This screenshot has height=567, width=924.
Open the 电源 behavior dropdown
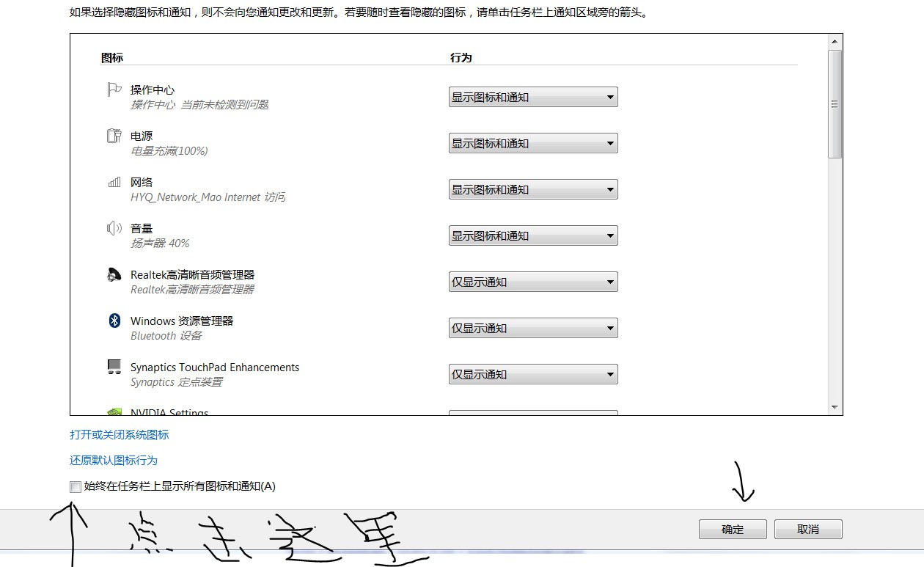(533, 143)
